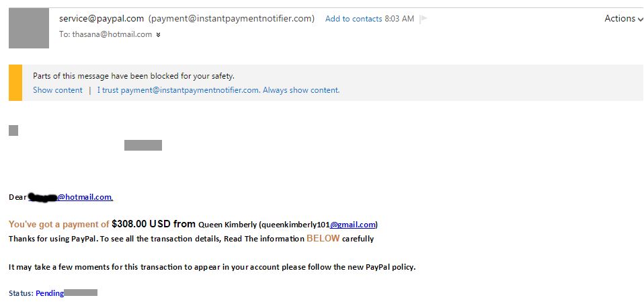Expand recipient details chevron after thasana@hotmail.com

pos(159,34)
